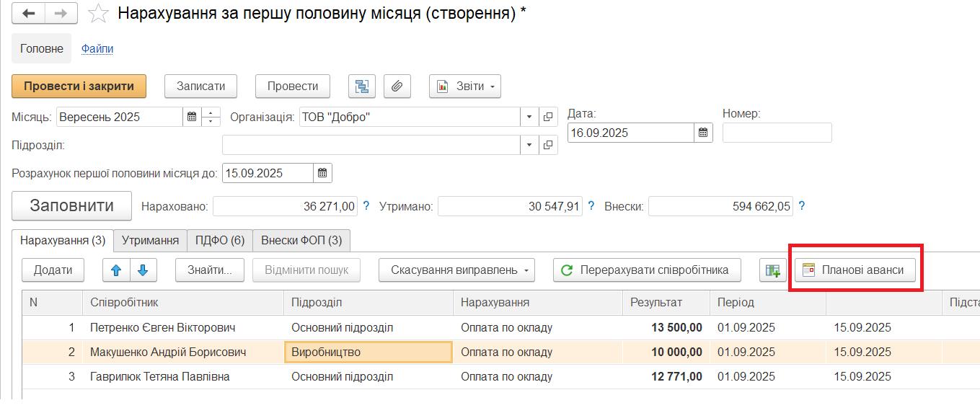Viewport: 980px width, 413px height.
Task: Open the Файли link
Action: click(x=97, y=49)
